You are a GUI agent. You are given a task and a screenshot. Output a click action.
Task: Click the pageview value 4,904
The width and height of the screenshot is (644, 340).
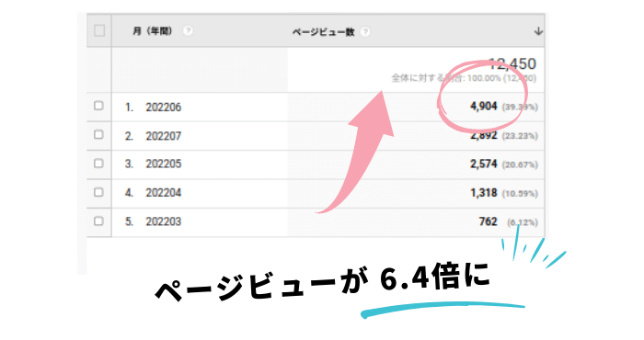tap(484, 107)
